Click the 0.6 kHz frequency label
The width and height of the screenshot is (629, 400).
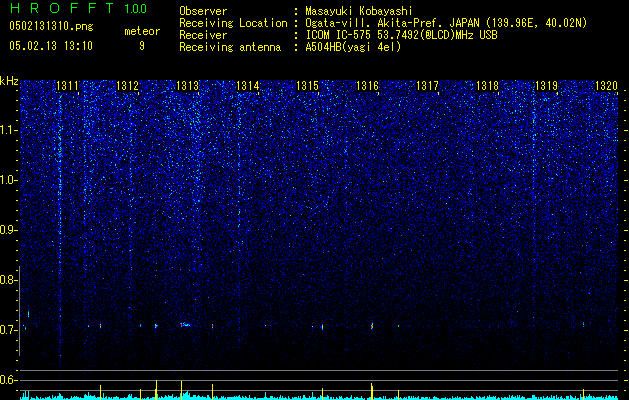pos(7,380)
